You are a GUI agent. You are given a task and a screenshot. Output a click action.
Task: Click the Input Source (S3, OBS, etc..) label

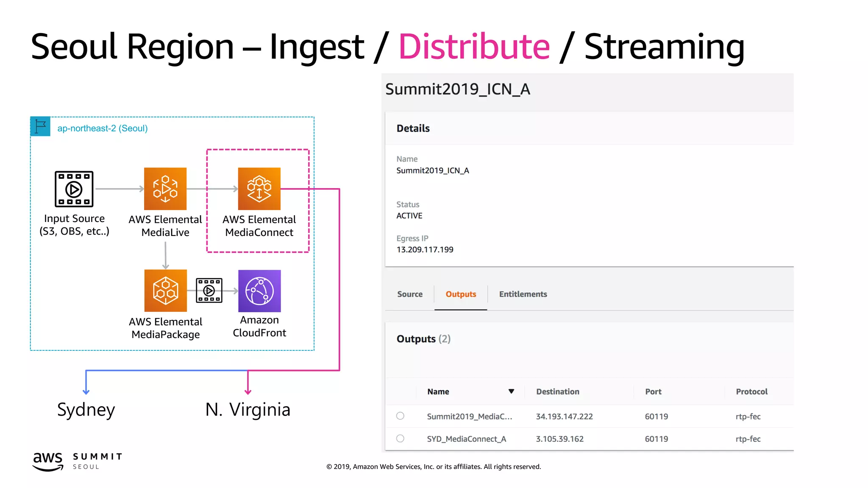[x=75, y=225]
